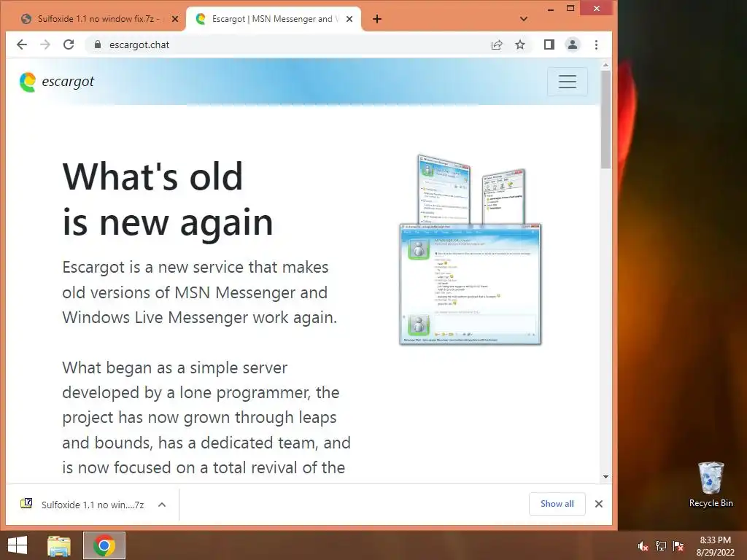The height and width of the screenshot is (560, 747).
Task: Click the scrollbar down arrow
Action: 605,477
